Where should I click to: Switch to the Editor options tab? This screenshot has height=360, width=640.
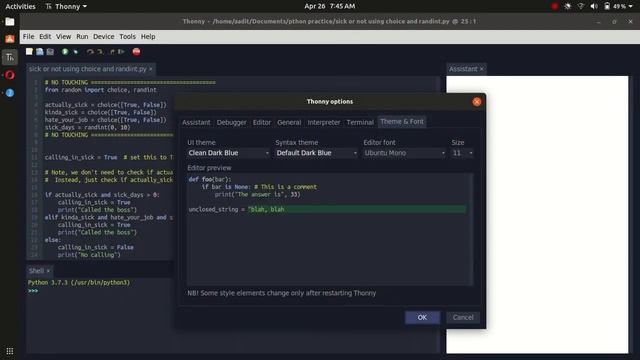(x=262, y=122)
